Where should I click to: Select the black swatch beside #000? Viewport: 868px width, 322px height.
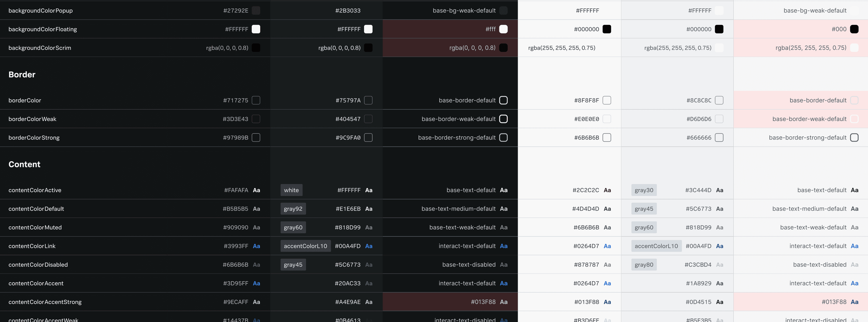click(x=854, y=29)
